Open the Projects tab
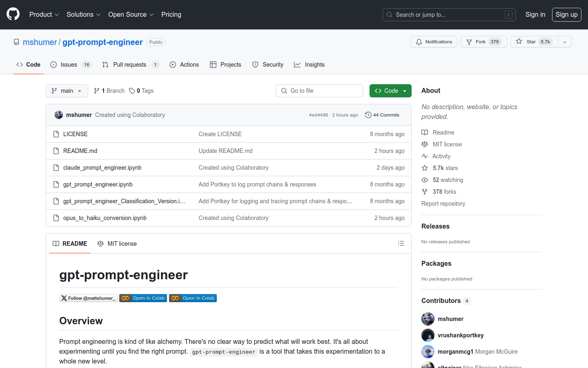This screenshot has height=368, width=588. [x=225, y=65]
